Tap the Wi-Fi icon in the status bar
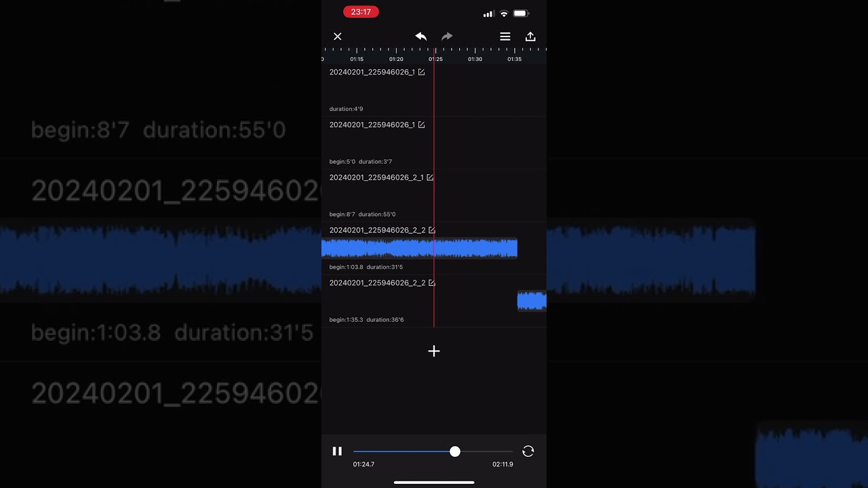Screen dimensions: 868x488 click(x=504, y=14)
